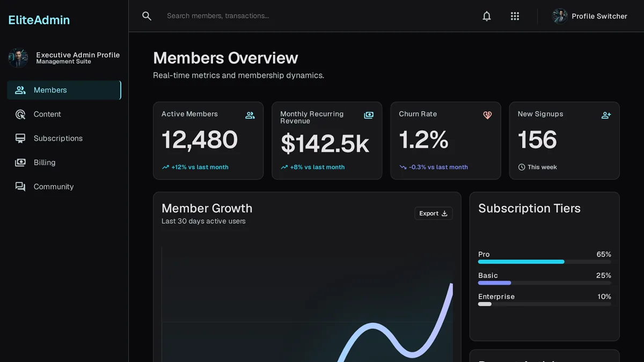
Task: Click the Profile Switcher avatar
Action: pyautogui.click(x=560, y=16)
